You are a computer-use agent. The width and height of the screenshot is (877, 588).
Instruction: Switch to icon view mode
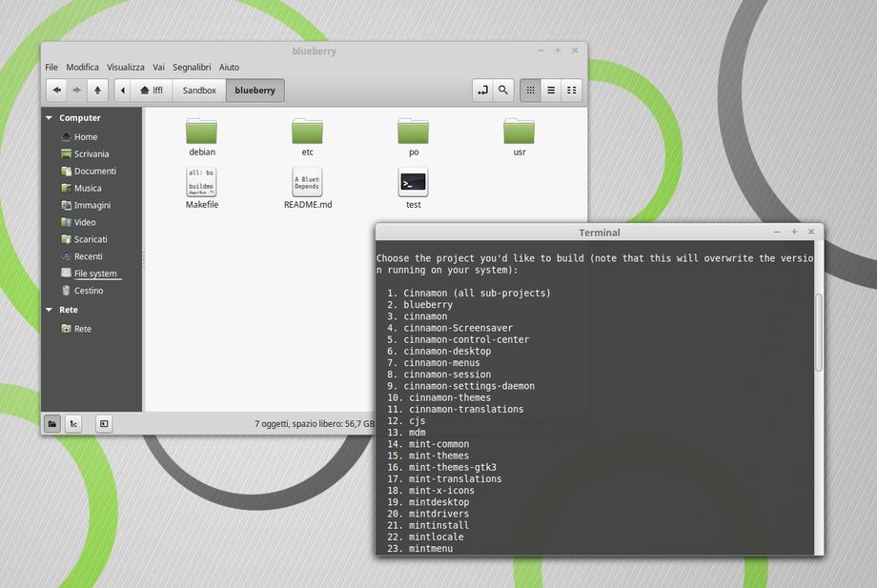coord(531,91)
